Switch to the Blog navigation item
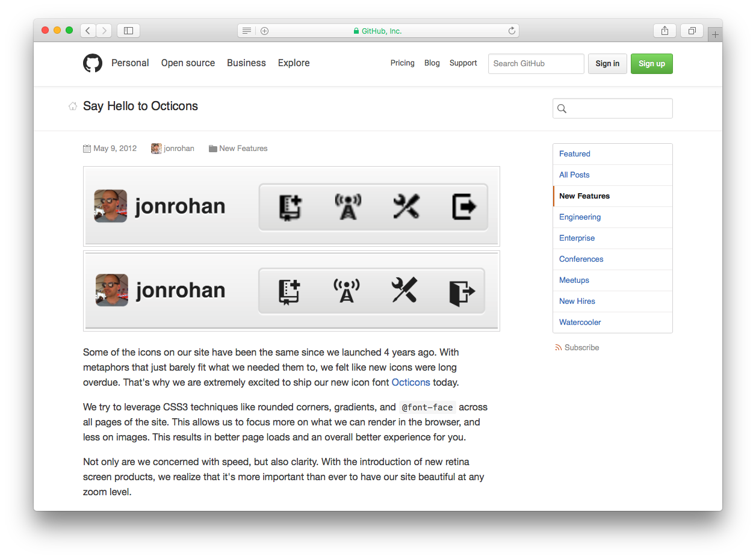Screen dimensions: 756x559 (x=432, y=63)
